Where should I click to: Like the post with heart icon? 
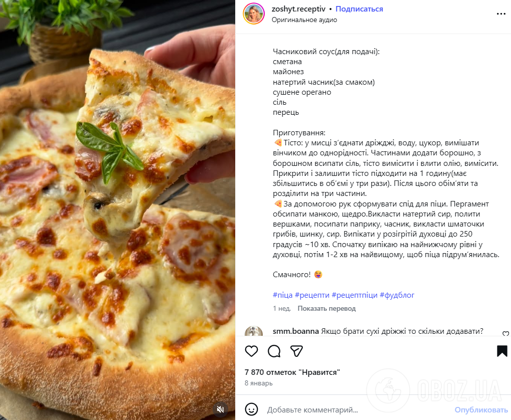(251, 351)
